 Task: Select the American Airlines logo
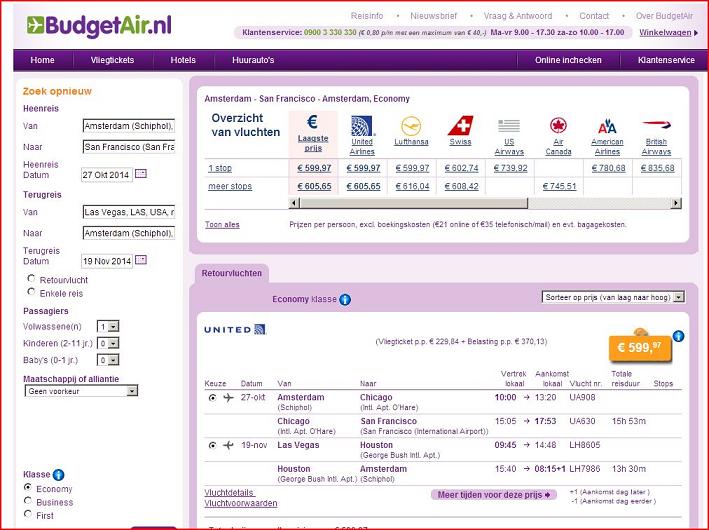[x=607, y=126]
